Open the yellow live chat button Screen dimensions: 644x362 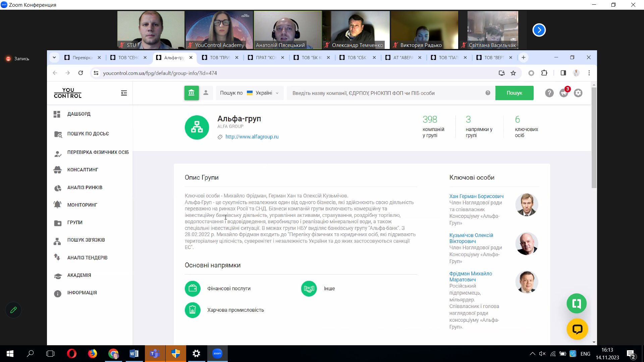(577, 329)
